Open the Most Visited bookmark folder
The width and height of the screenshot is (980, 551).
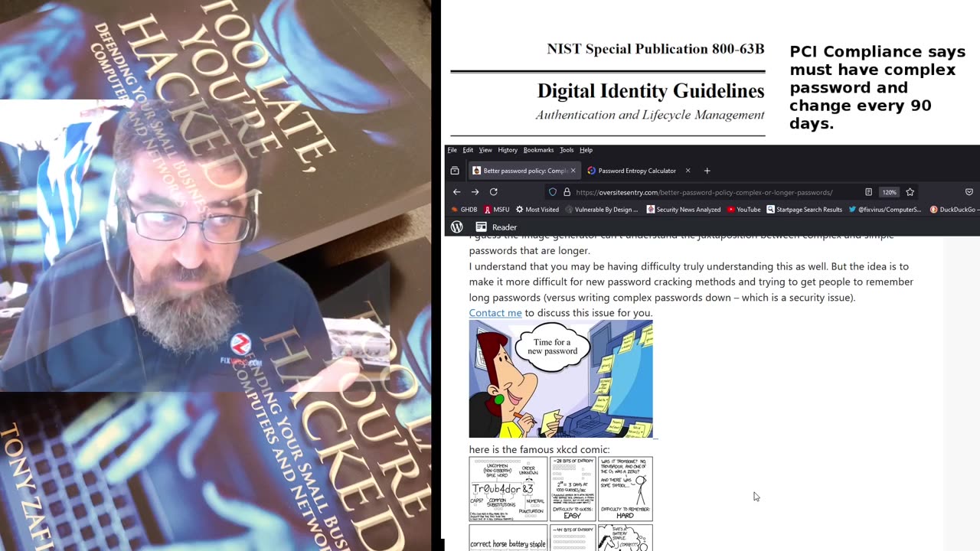tap(537, 210)
